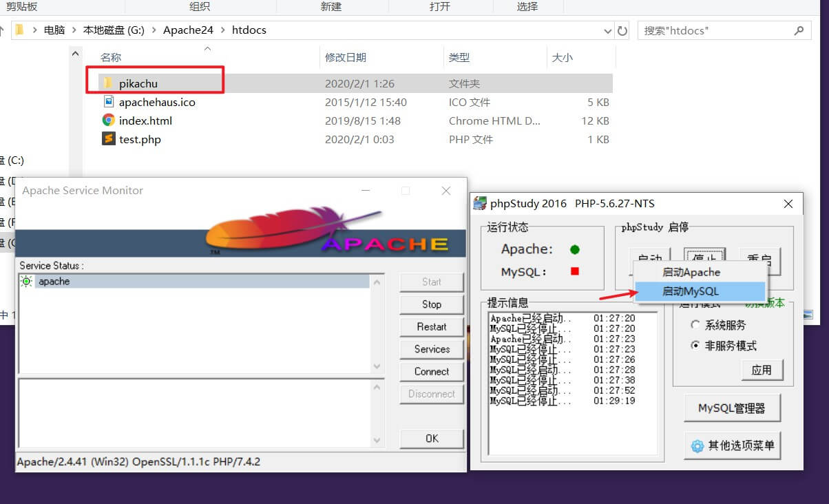The image size is (829, 504).
Task: Refresh the Explorer address bar
Action: 622,30
